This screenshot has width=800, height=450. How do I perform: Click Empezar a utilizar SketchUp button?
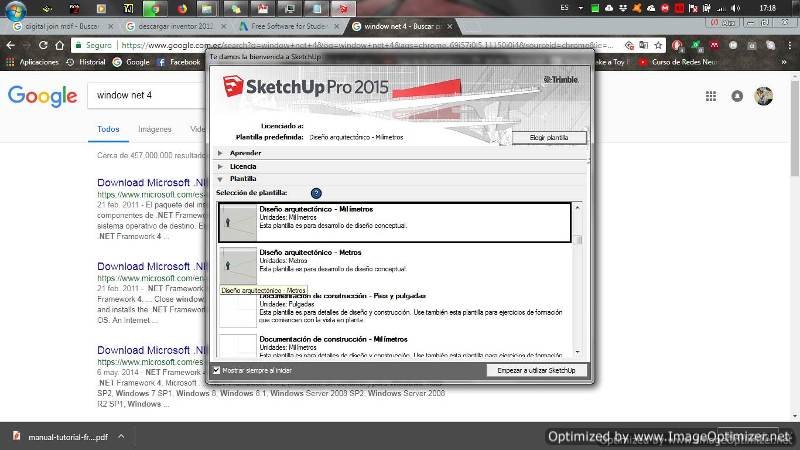point(536,370)
